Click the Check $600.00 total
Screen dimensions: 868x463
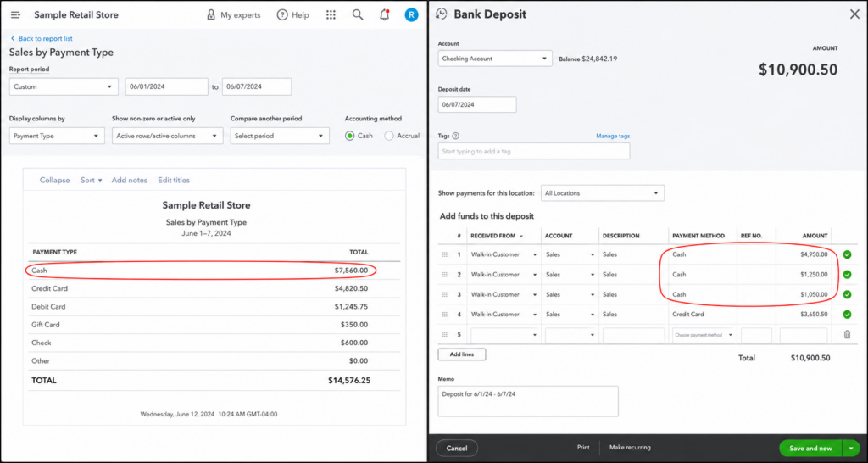(354, 343)
